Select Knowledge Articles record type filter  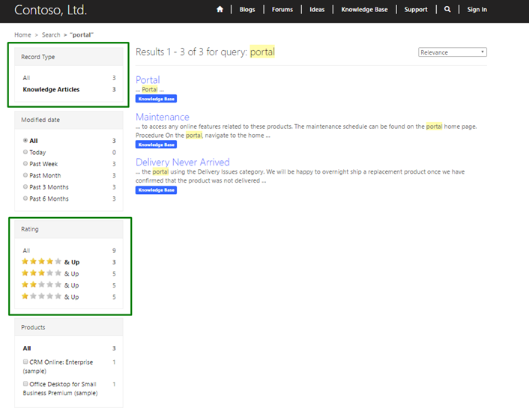pyautogui.click(x=51, y=90)
